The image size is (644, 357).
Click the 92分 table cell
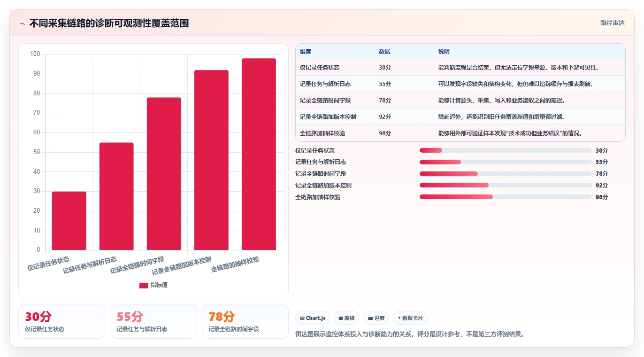[x=385, y=117]
